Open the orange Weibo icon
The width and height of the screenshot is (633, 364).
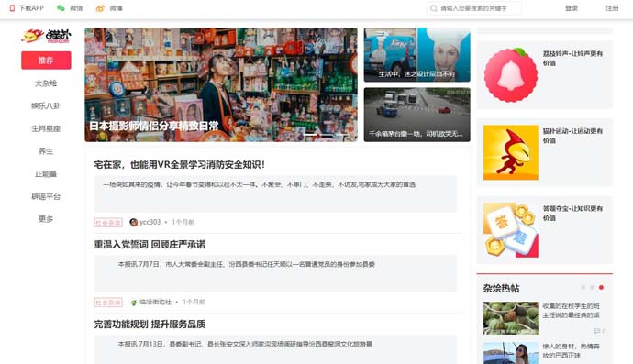coord(100,8)
